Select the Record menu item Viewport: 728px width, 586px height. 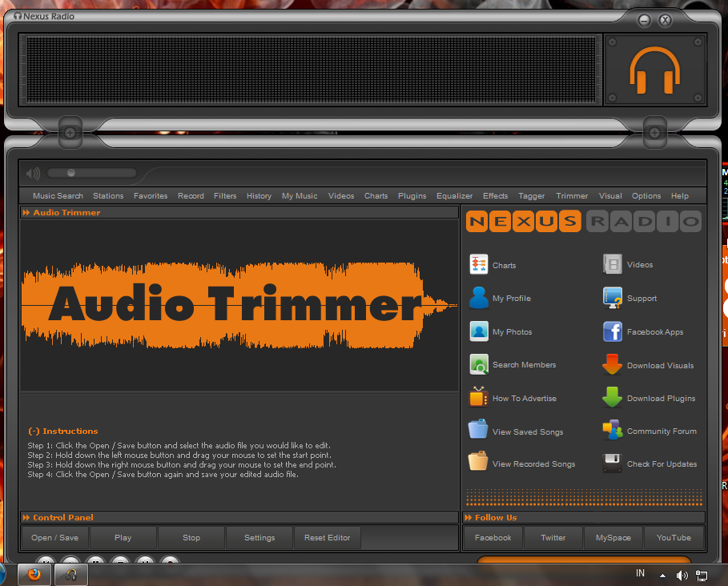(191, 196)
